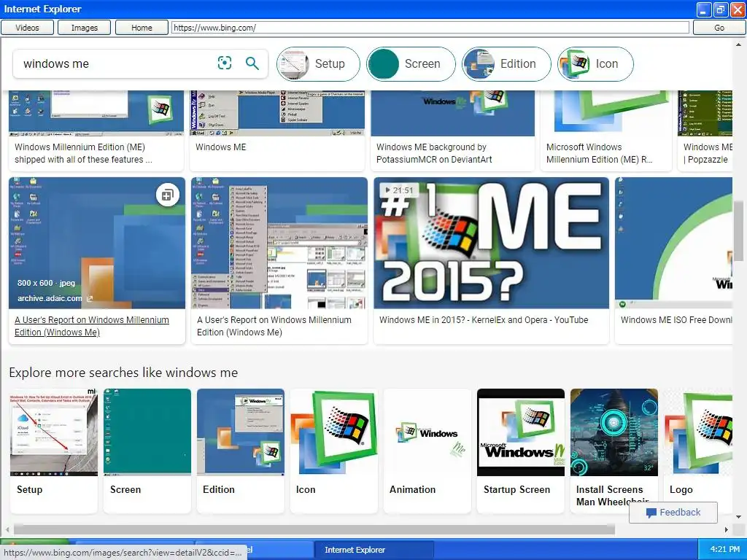Click archive.adaic.com source text
This screenshot has height=560, width=747.
click(50, 298)
